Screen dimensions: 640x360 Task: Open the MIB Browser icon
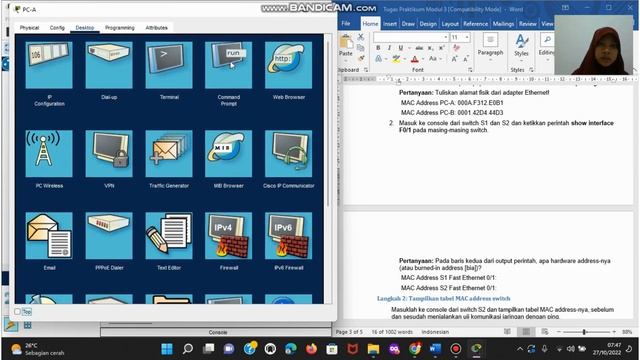[x=229, y=154]
